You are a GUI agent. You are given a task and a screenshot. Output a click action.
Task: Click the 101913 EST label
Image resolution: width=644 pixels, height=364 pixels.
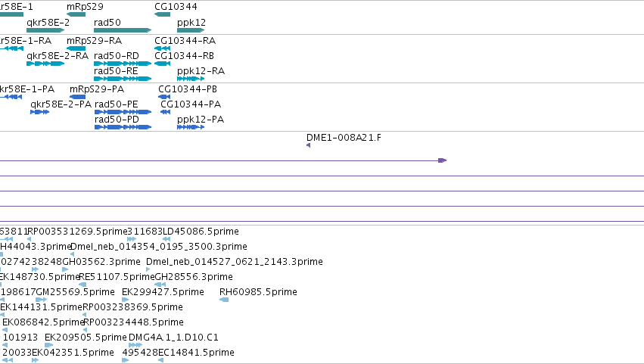20,338
